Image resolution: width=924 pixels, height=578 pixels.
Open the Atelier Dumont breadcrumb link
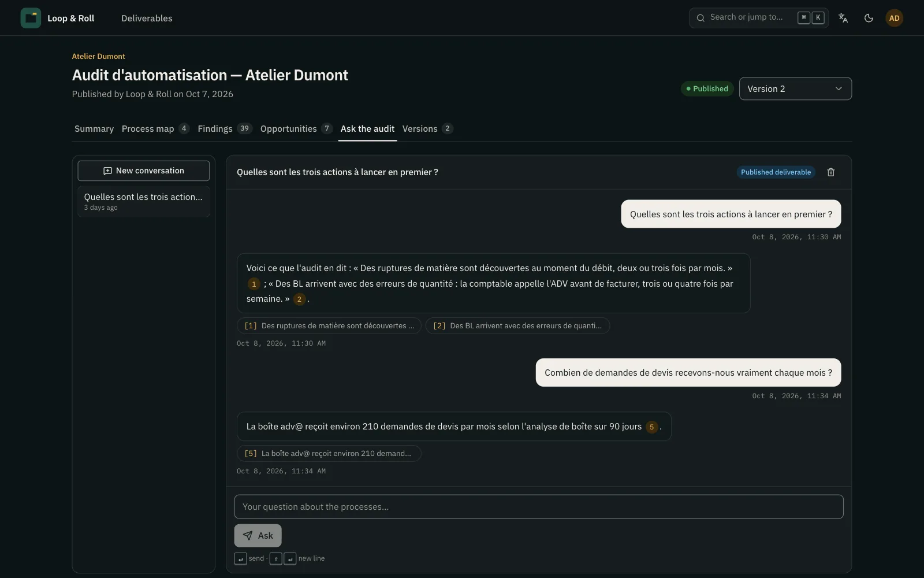pos(99,56)
